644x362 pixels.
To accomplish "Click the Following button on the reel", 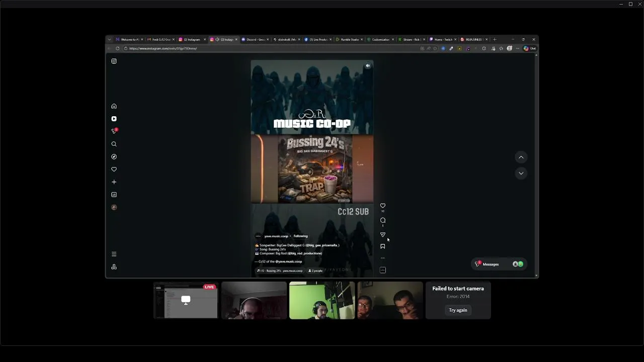I will pos(300,236).
